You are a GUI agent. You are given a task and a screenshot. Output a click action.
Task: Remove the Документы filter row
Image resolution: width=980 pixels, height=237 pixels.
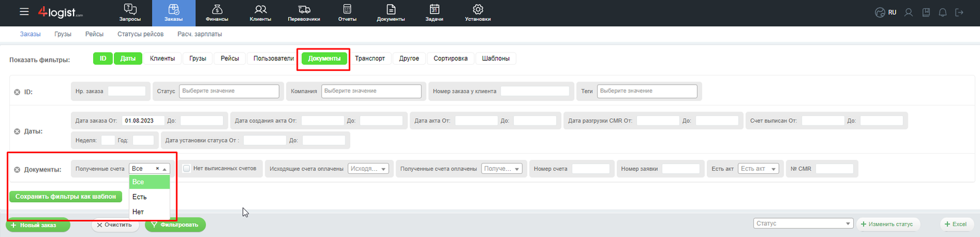click(17, 170)
